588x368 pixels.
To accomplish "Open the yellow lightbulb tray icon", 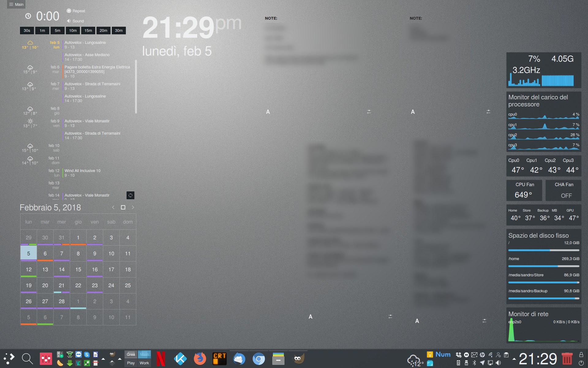I will (x=430, y=355).
